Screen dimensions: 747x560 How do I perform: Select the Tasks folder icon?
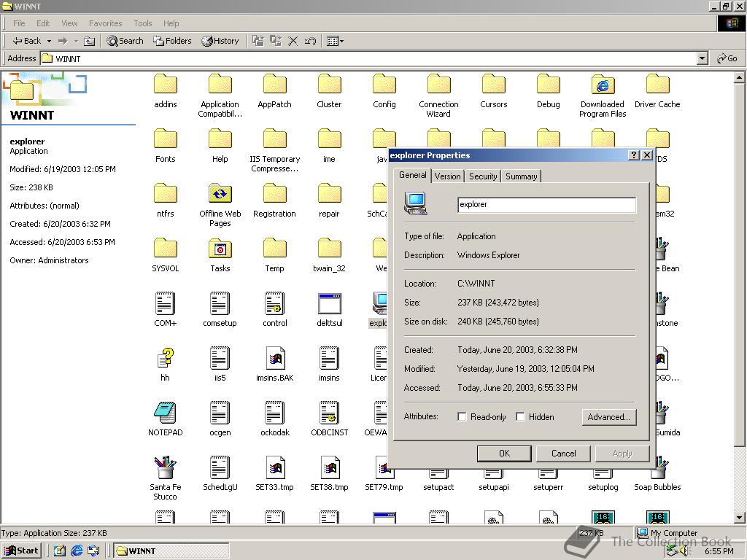point(220,249)
